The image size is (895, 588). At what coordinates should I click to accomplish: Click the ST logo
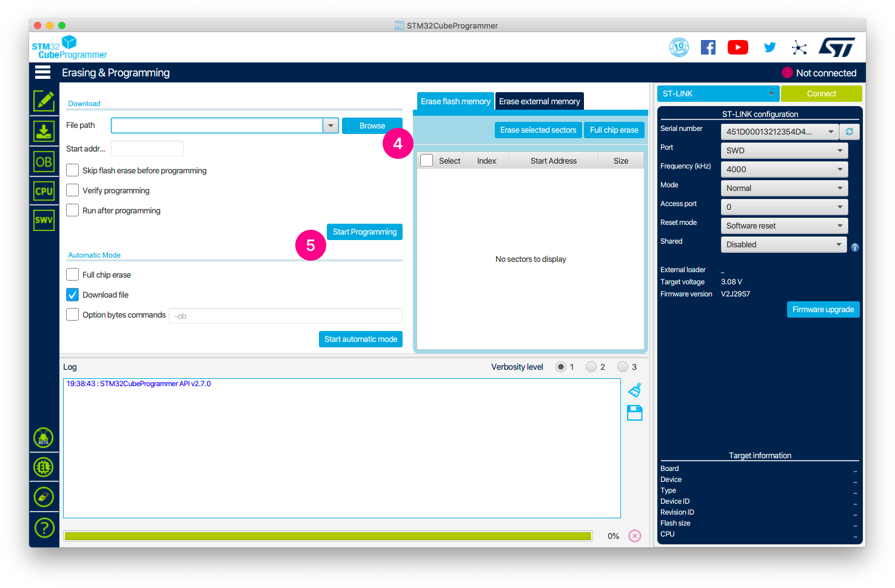(x=837, y=47)
